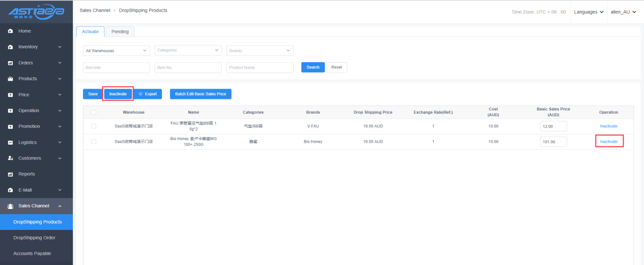Click the Export button

(x=148, y=94)
